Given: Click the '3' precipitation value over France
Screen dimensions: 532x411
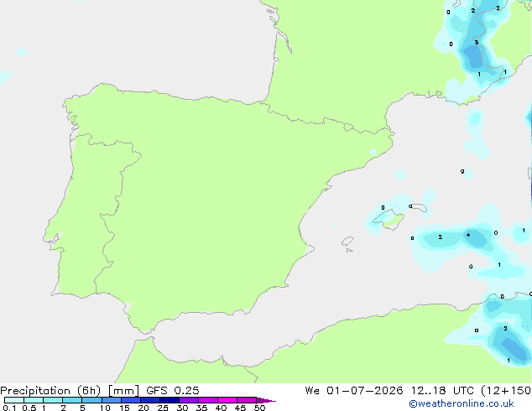Looking at the screenshot, I should point(477,43).
